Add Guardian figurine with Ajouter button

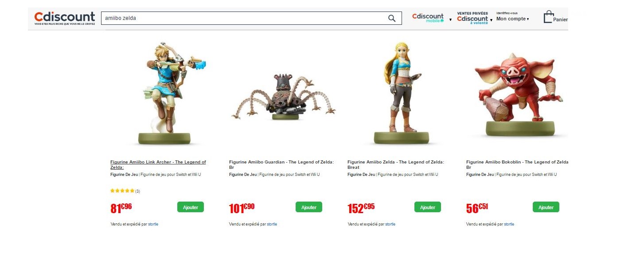(x=309, y=207)
